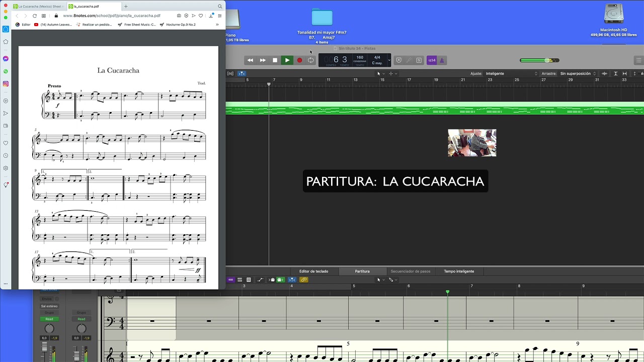
Task: Open the Nocturne Op.9 No.2 bookmark
Action: [178, 24]
